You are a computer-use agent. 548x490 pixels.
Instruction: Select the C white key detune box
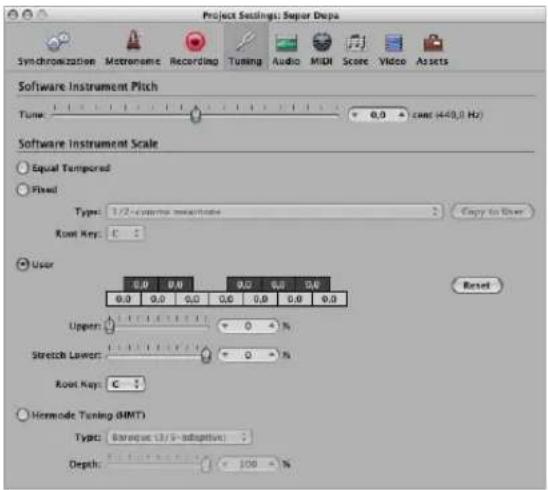[123, 299]
